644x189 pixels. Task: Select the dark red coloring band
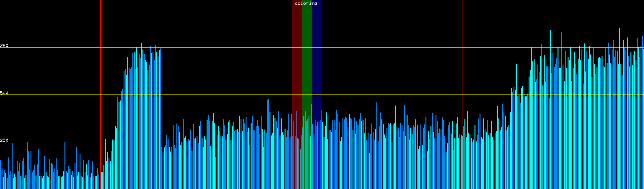coord(297,63)
